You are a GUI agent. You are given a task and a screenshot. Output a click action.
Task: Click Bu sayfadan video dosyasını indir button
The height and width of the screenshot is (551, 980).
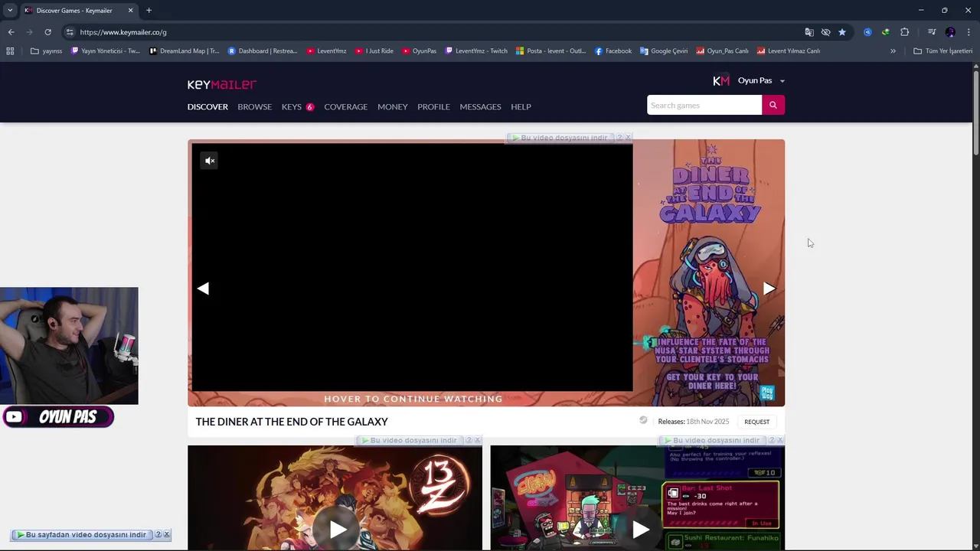(82, 534)
